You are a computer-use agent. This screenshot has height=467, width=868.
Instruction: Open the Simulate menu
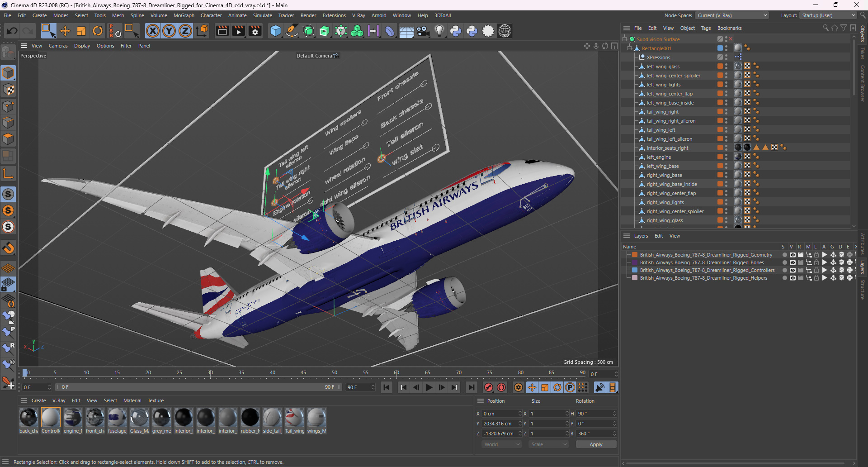coord(262,15)
